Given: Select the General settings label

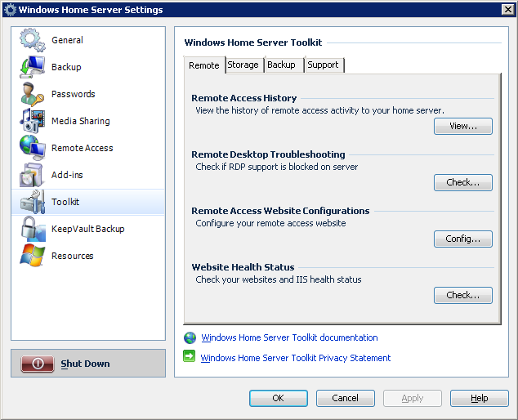Looking at the screenshot, I should pos(67,40).
